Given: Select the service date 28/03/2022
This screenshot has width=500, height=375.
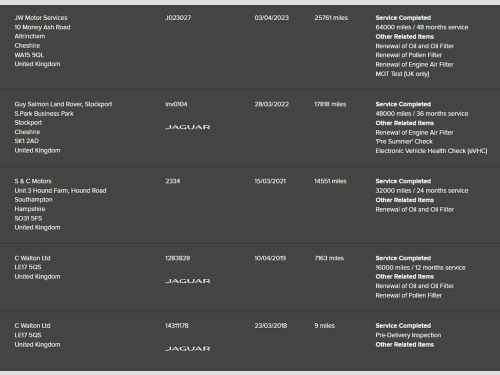Looking at the screenshot, I should click(271, 104).
